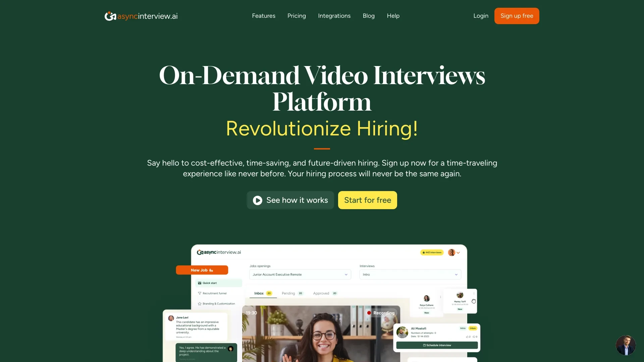644x362 pixels.
Task: Click the user avatar icon top right
Action: coord(451,253)
